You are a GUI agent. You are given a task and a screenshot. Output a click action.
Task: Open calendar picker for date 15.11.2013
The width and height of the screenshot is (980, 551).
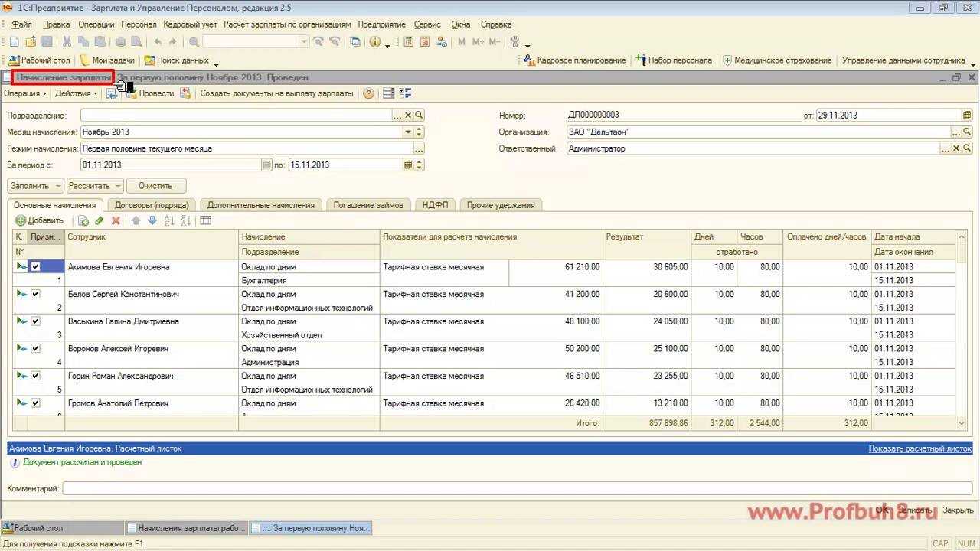click(x=408, y=165)
